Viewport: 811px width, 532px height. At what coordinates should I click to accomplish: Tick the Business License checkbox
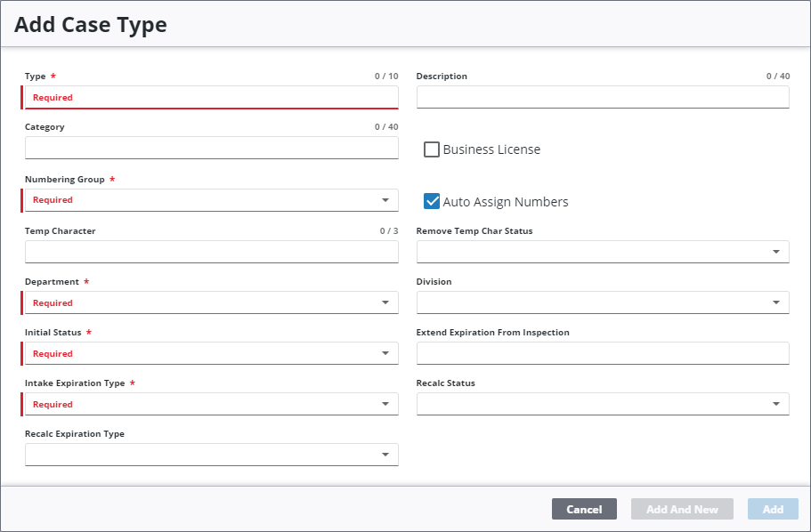(432, 149)
